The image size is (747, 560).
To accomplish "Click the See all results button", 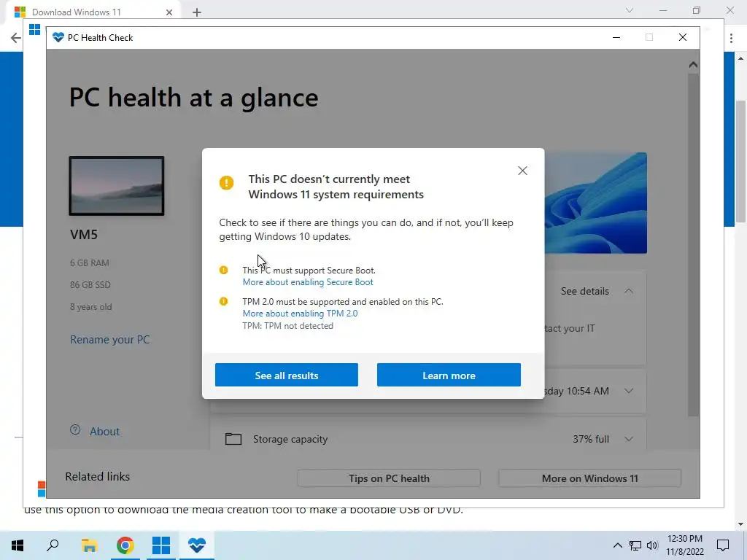I will click(286, 376).
